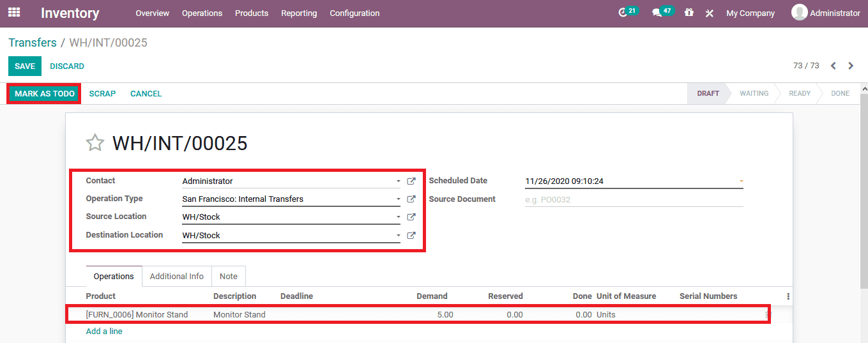Screen dimensions: 868x343
Task: Click the Units cell in Monitor Stand row
Action: (x=606, y=315)
